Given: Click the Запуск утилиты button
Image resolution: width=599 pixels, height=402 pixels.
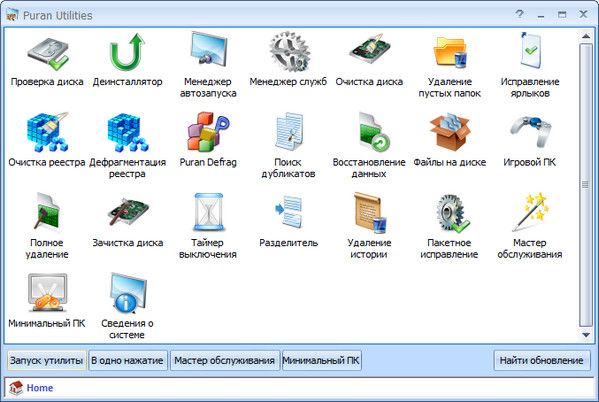Looking at the screenshot, I should tap(46, 360).
